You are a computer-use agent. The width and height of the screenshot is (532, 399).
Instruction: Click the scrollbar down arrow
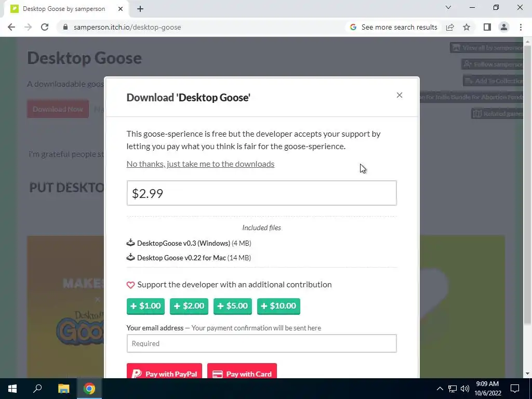click(528, 374)
